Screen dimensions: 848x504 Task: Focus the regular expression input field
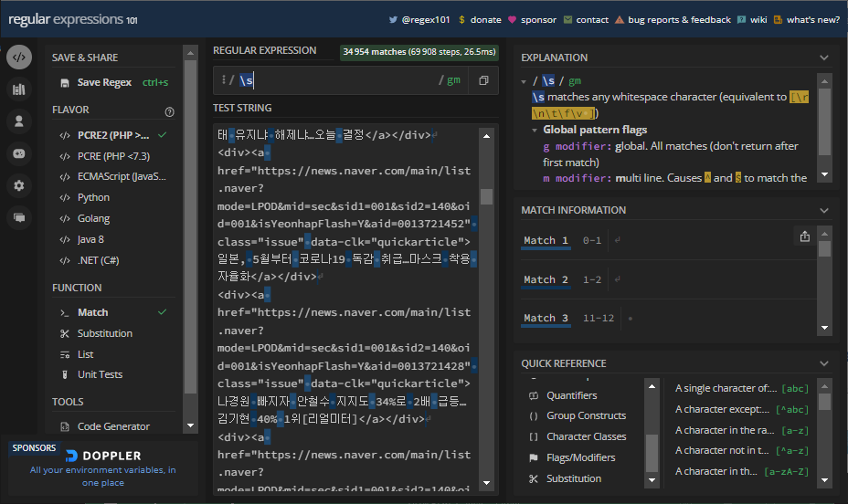341,80
